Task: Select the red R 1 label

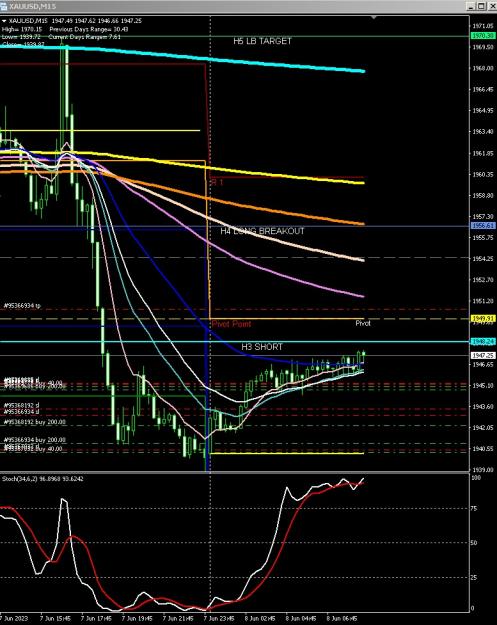Action: 217,183
